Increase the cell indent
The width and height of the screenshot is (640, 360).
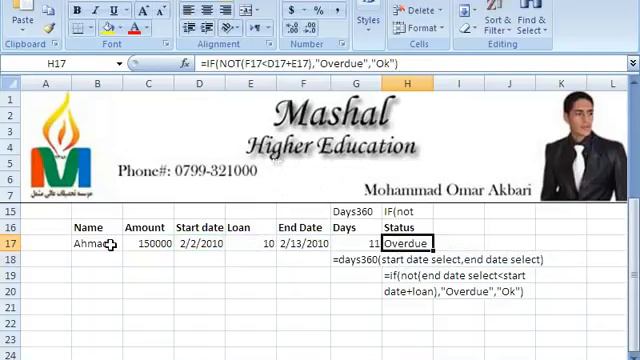pyautogui.click(x=207, y=28)
